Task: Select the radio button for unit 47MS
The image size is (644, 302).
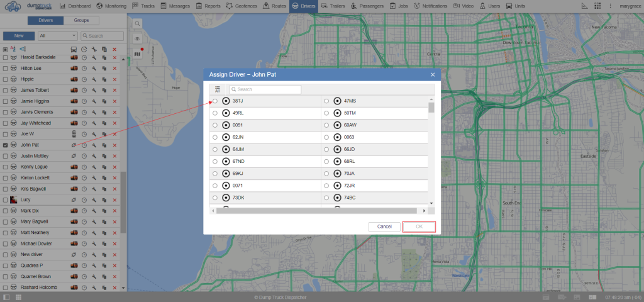Action: [x=326, y=101]
